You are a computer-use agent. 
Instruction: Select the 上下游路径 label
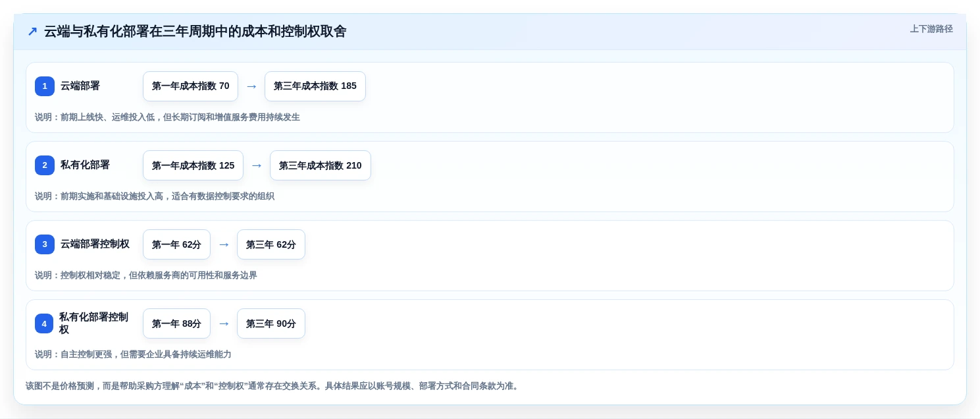click(931, 29)
